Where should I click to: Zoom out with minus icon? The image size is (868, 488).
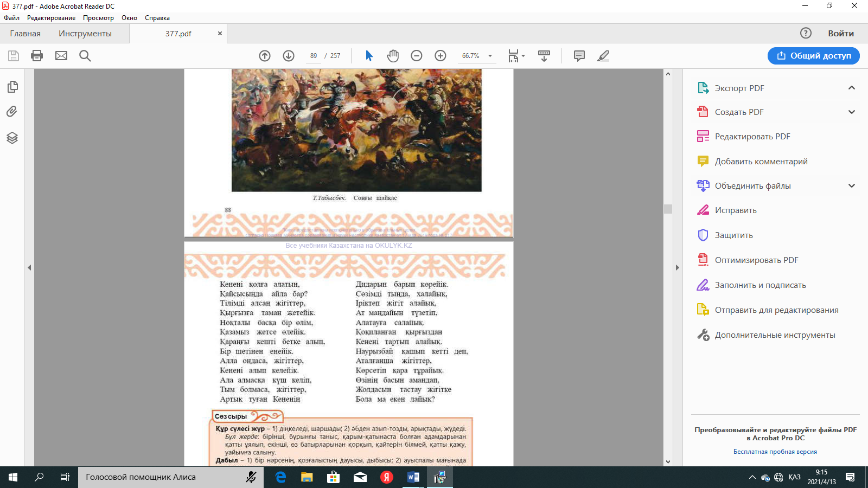click(x=417, y=56)
